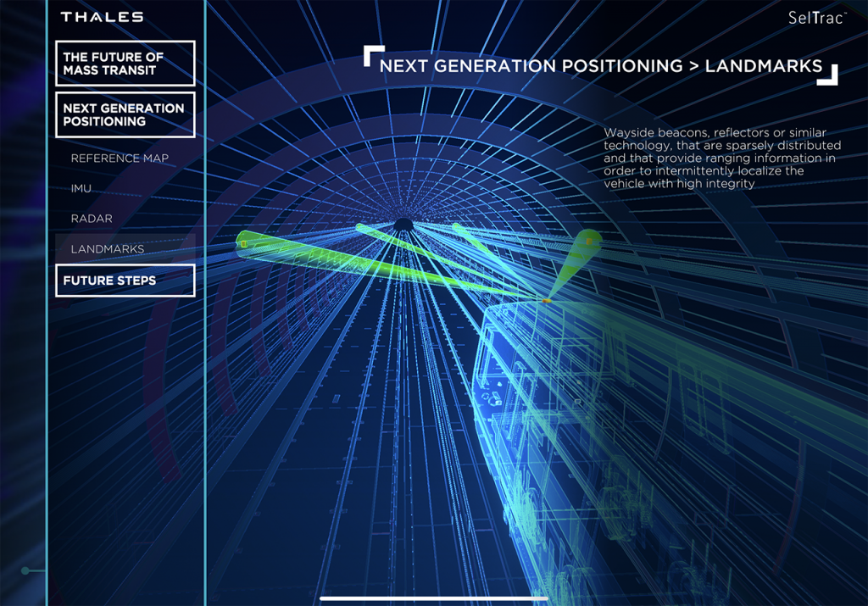
Task: Open the Future Steps section
Action: click(x=125, y=281)
